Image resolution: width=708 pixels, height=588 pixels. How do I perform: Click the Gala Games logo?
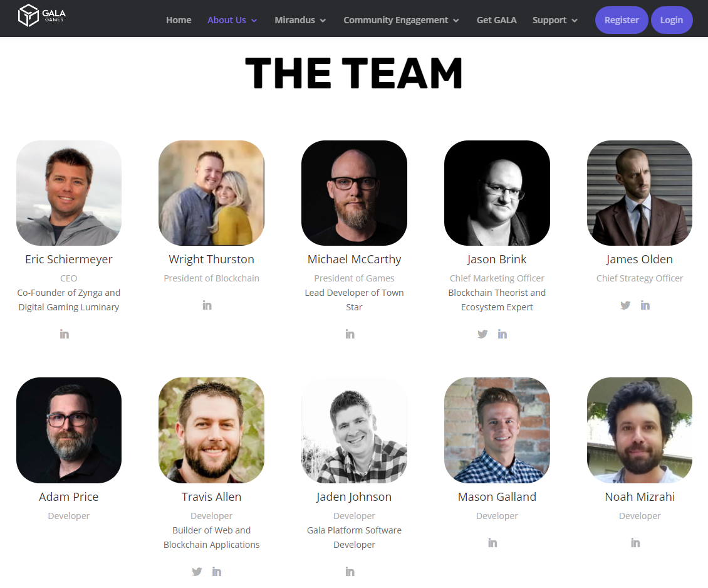pos(41,15)
